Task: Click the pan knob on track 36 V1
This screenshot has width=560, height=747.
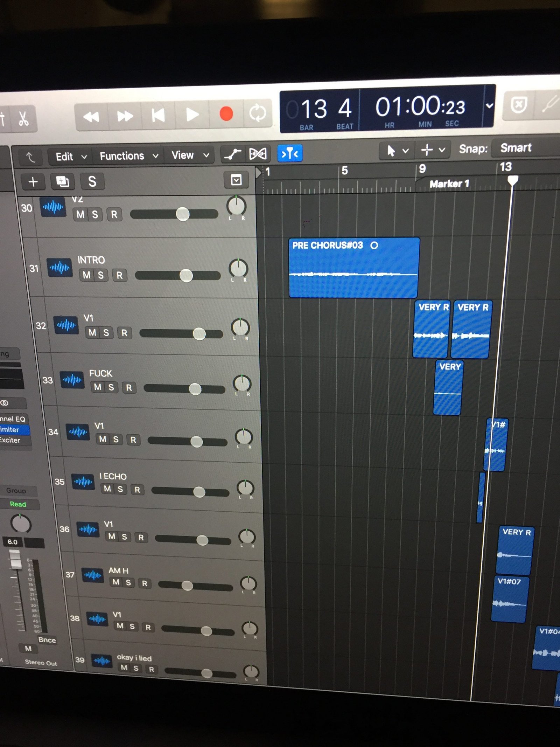Action: point(247,537)
